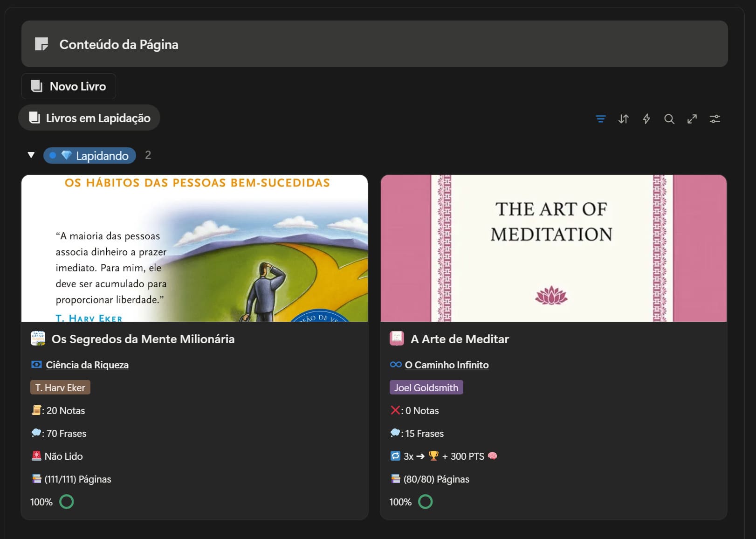756x539 pixels.
Task: Click the '15 Frases' text
Action: click(425, 433)
